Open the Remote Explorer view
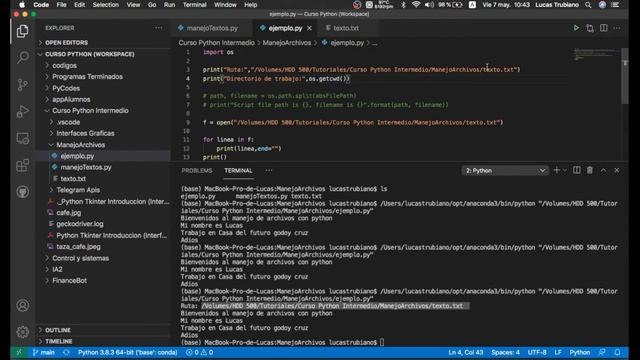Screen dimensions: 640x360 (x=22, y=139)
